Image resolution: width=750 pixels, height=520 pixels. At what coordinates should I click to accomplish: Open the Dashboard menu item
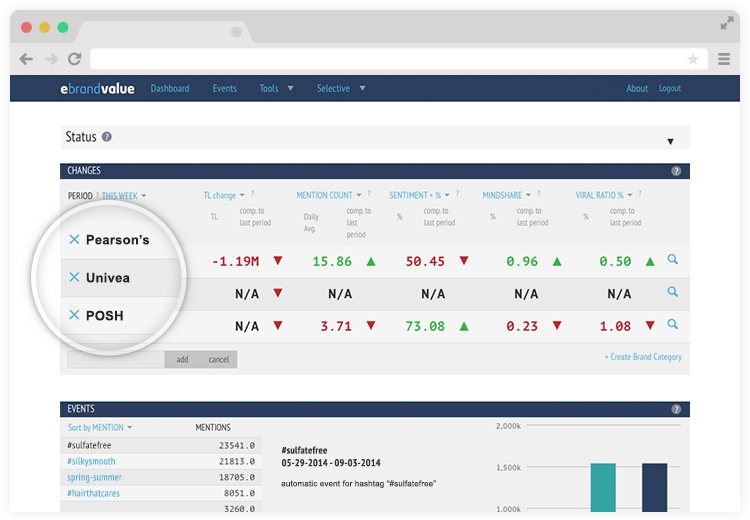[170, 89]
